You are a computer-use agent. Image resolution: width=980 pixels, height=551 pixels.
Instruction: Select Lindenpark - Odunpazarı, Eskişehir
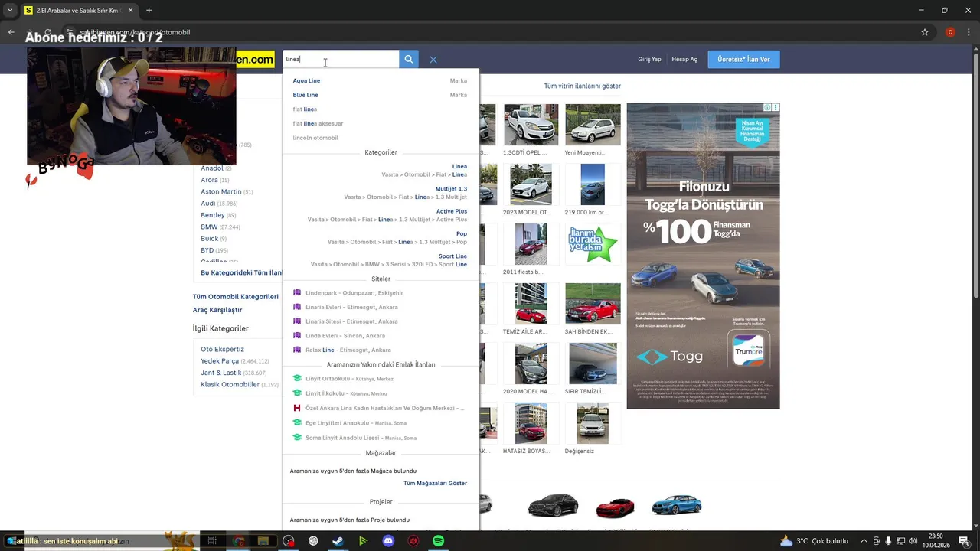pos(354,293)
